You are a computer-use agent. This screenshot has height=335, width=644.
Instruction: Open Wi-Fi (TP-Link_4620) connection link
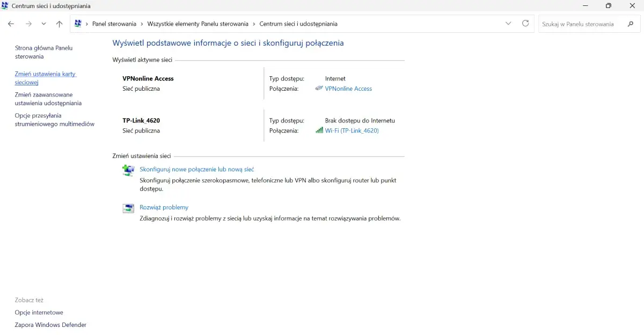click(x=352, y=130)
